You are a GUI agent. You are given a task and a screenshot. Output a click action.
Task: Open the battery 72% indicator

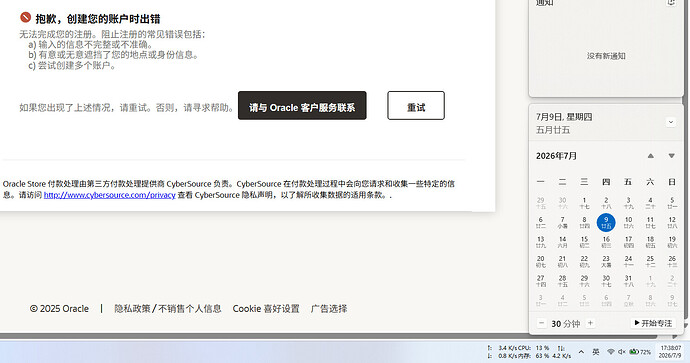(640, 352)
